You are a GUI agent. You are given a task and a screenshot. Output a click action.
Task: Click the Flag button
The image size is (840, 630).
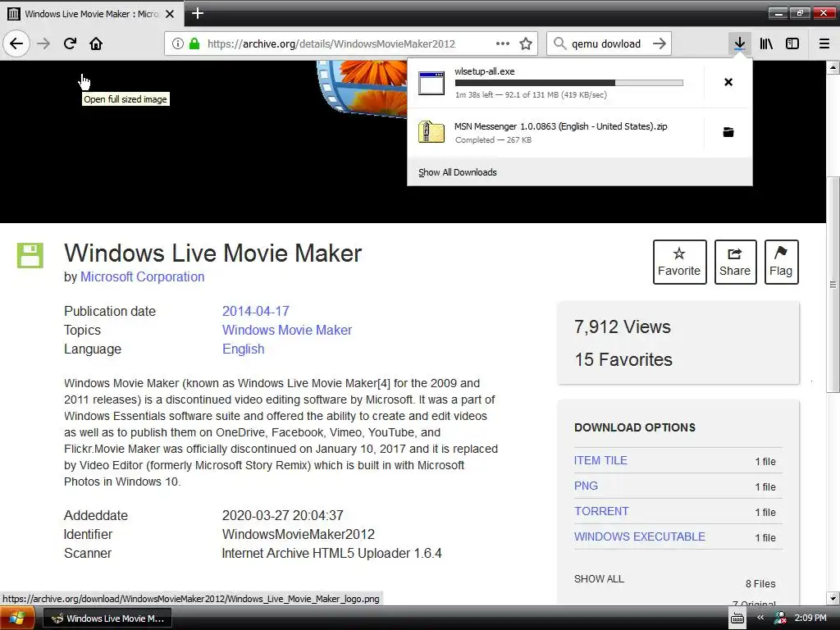pyautogui.click(x=781, y=262)
